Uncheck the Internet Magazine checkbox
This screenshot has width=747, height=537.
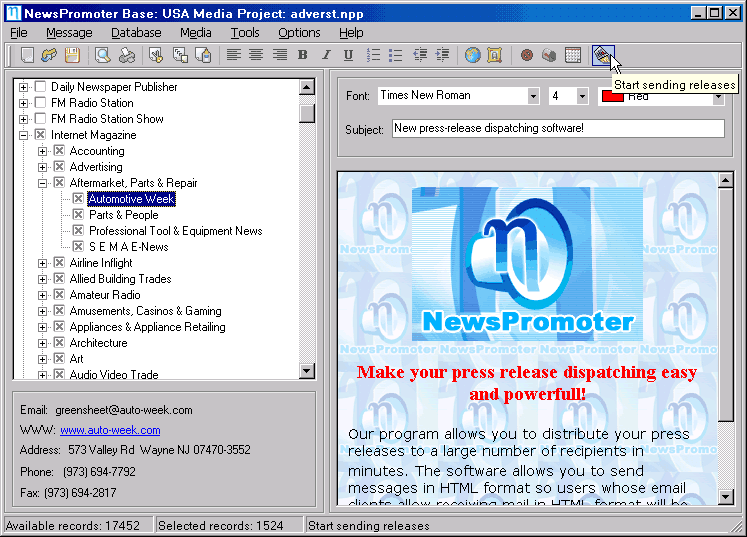click(x=40, y=135)
